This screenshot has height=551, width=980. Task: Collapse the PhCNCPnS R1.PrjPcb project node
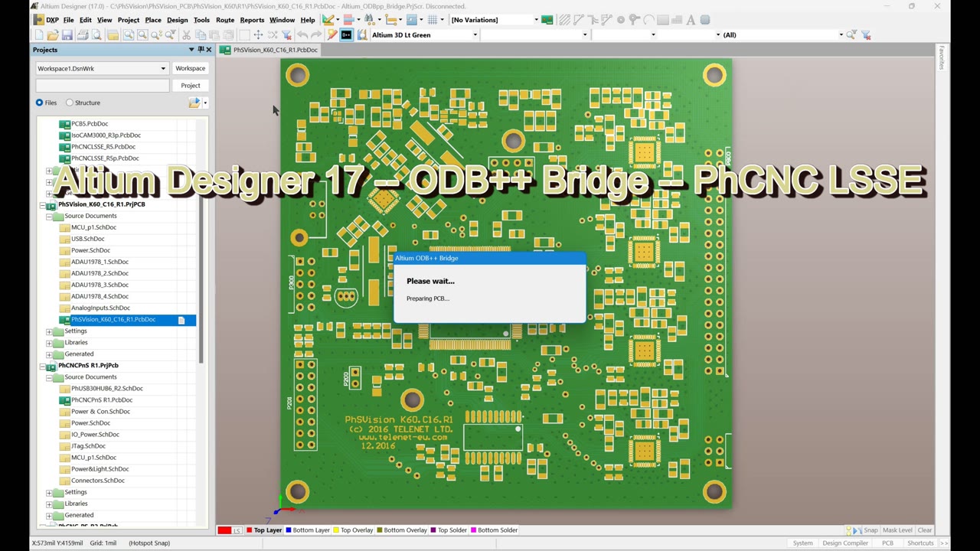coord(42,366)
